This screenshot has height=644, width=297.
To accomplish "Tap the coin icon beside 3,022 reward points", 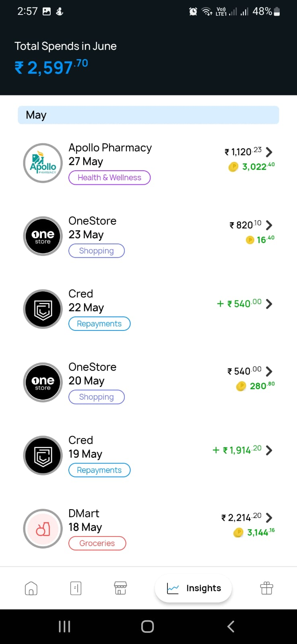I will click(233, 167).
